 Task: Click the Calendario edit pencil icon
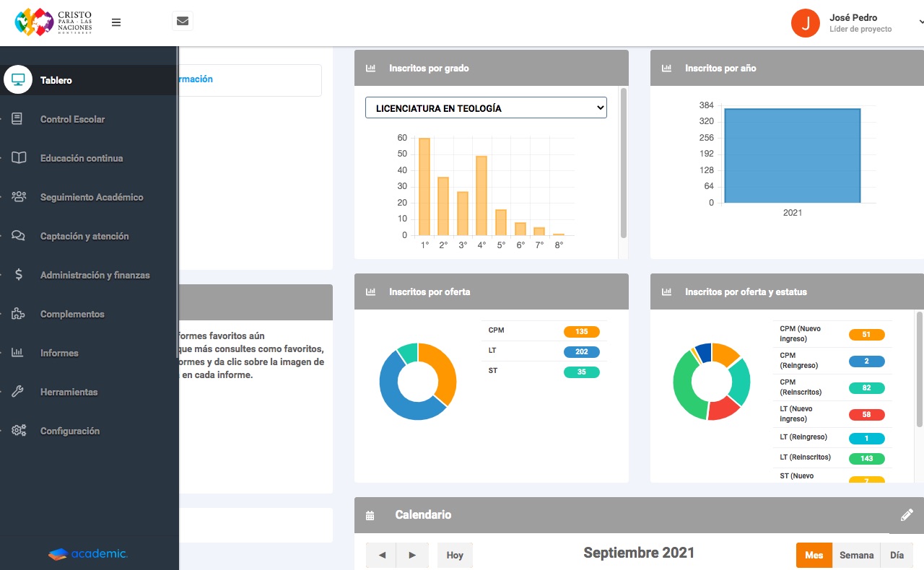coord(907,515)
